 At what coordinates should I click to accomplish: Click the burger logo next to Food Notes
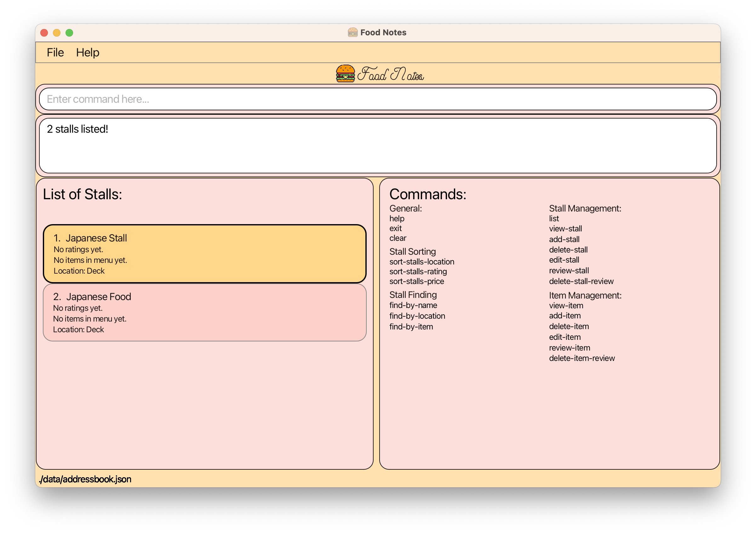click(x=345, y=73)
